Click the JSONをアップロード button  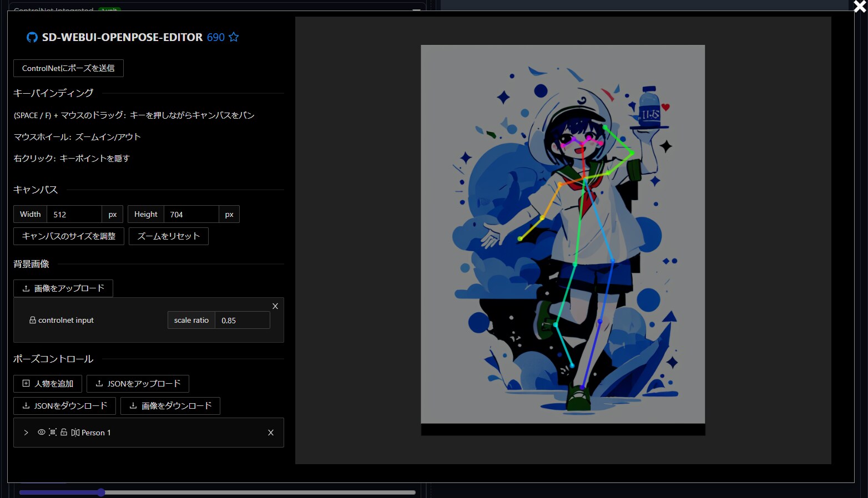pyautogui.click(x=138, y=384)
